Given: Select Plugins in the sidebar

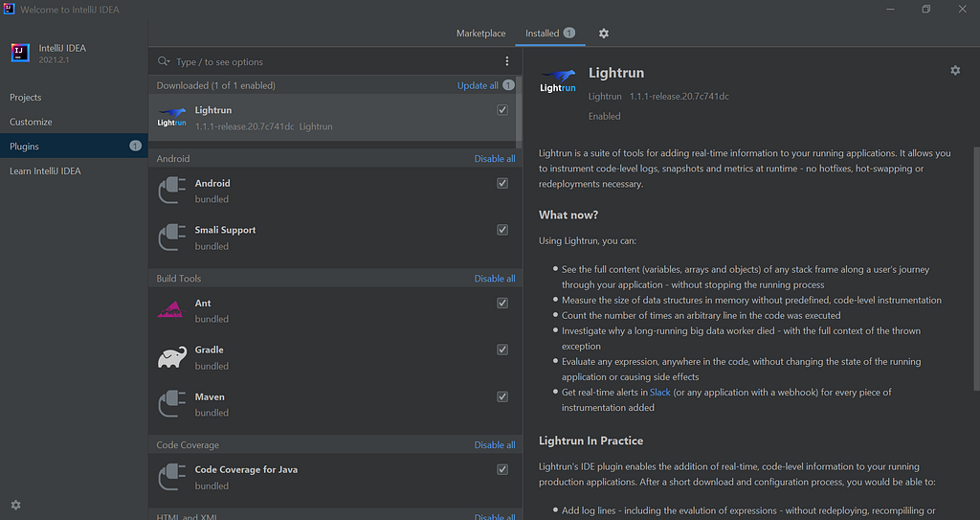Looking at the screenshot, I should [x=74, y=146].
